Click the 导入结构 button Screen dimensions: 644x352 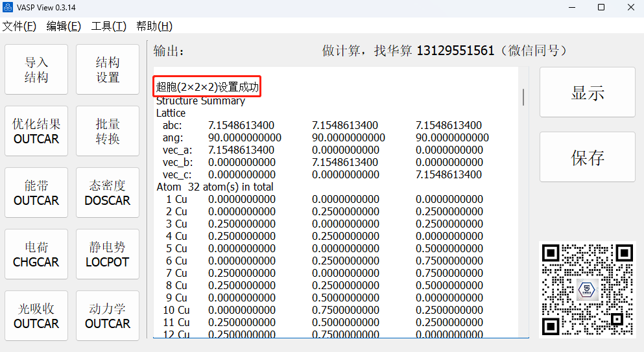click(36, 70)
